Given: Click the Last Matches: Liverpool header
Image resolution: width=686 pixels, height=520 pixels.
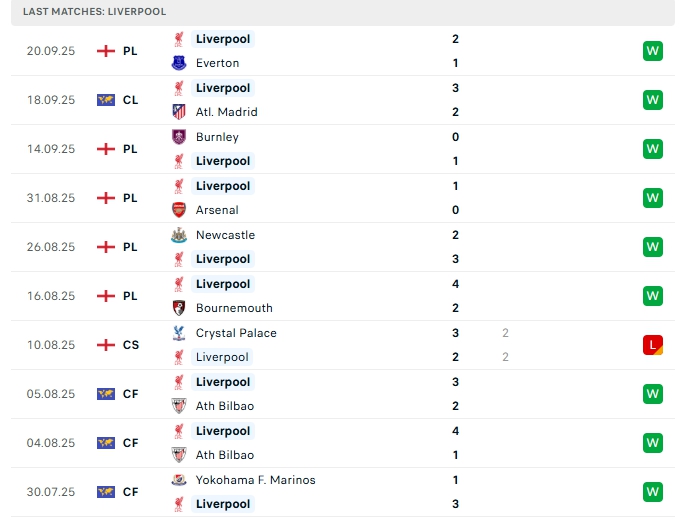Looking at the screenshot, I should pyautogui.click(x=94, y=11).
